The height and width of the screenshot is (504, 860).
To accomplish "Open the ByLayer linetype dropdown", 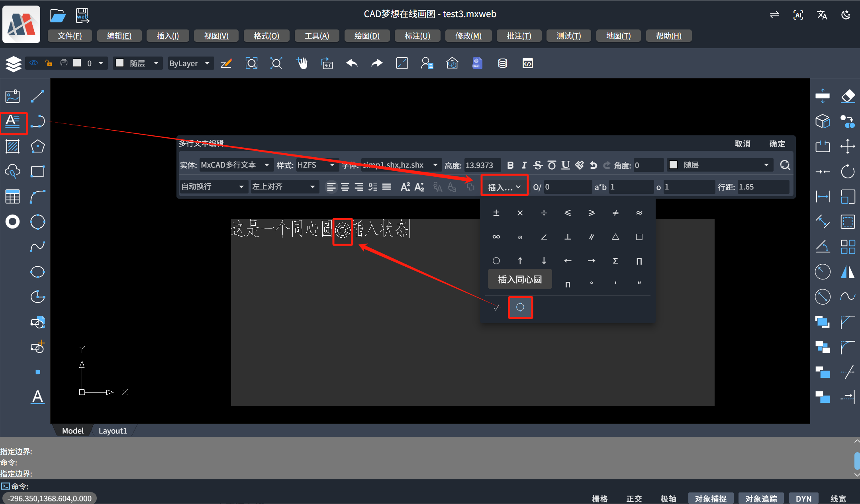I will [x=190, y=63].
